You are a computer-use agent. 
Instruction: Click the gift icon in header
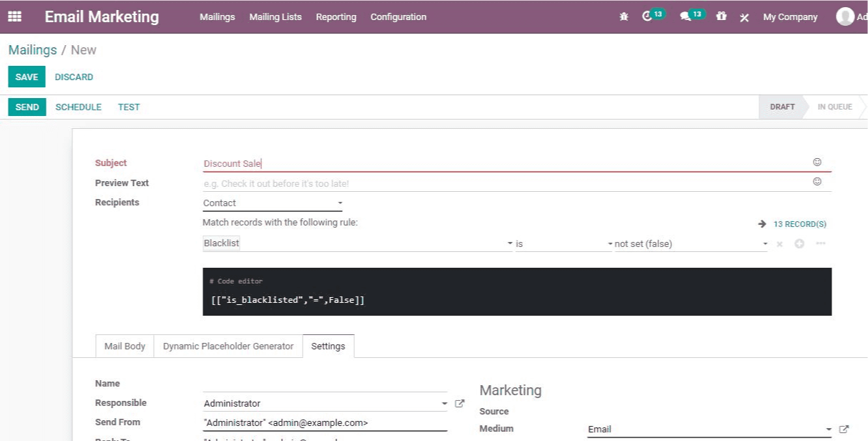[721, 16]
